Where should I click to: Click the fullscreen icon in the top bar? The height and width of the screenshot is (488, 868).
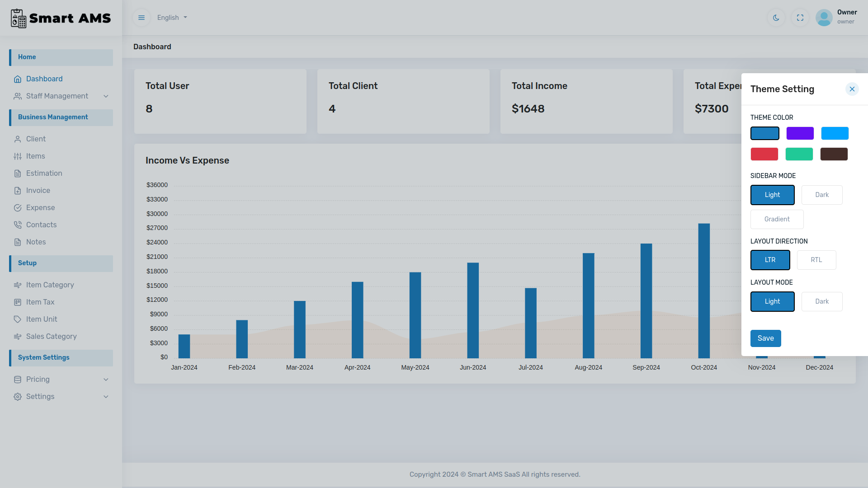point(800,18)
